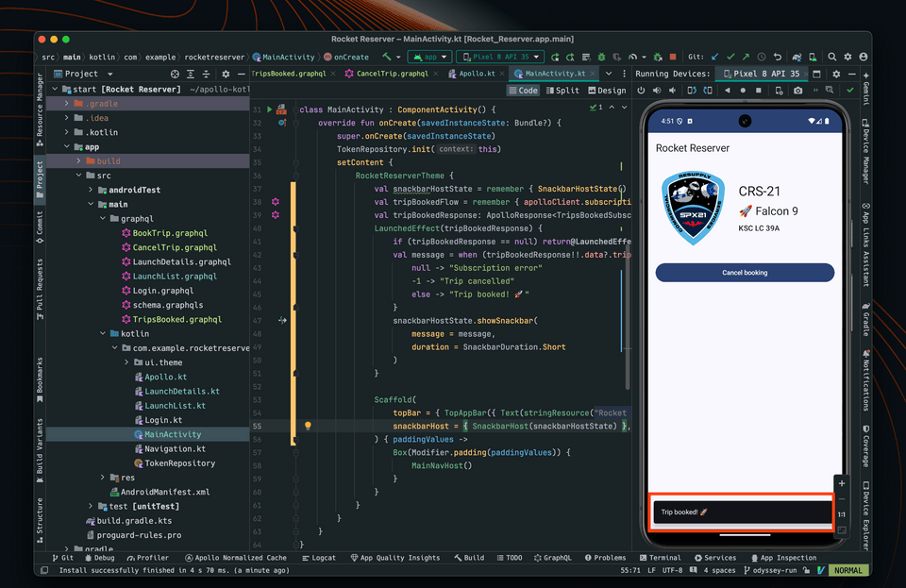Toggle the Build Variants tool window

click(x=40, y=450)
